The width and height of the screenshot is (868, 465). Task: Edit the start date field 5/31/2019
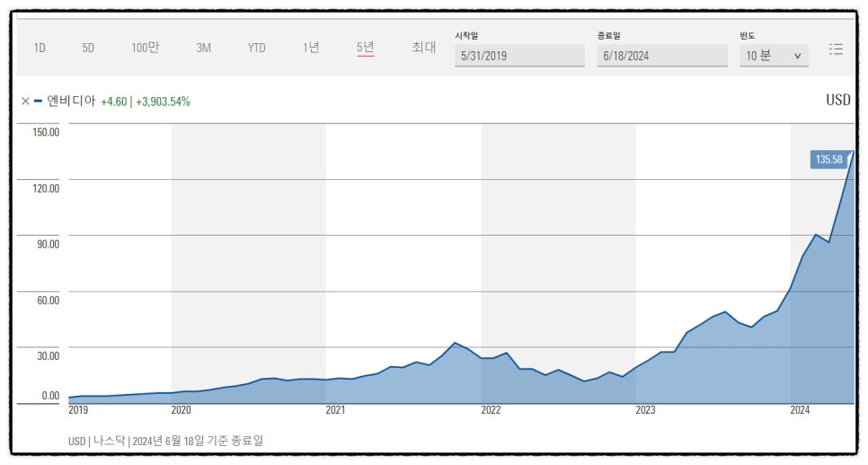pyautogui.click(x=519, y=56)
